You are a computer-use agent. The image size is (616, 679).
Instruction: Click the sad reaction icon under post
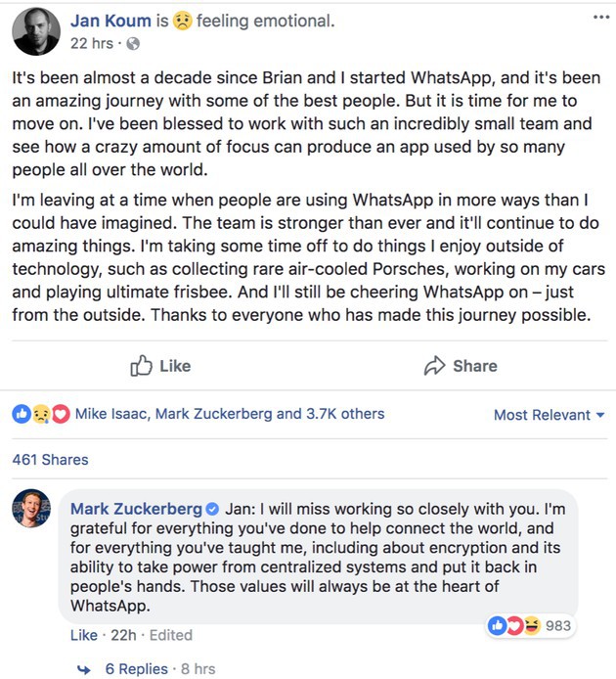click(x=41, y=414)
